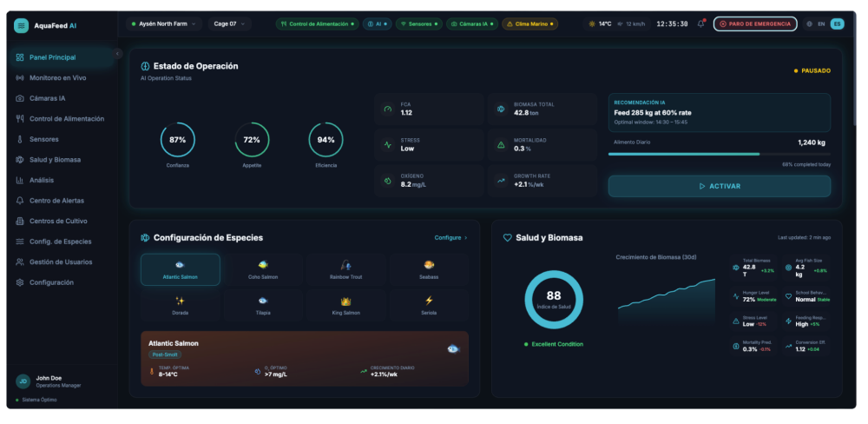Click the fish icon beside Configuración de Especies
This screenshot has height=424, width=868.
tap(145, 238)
